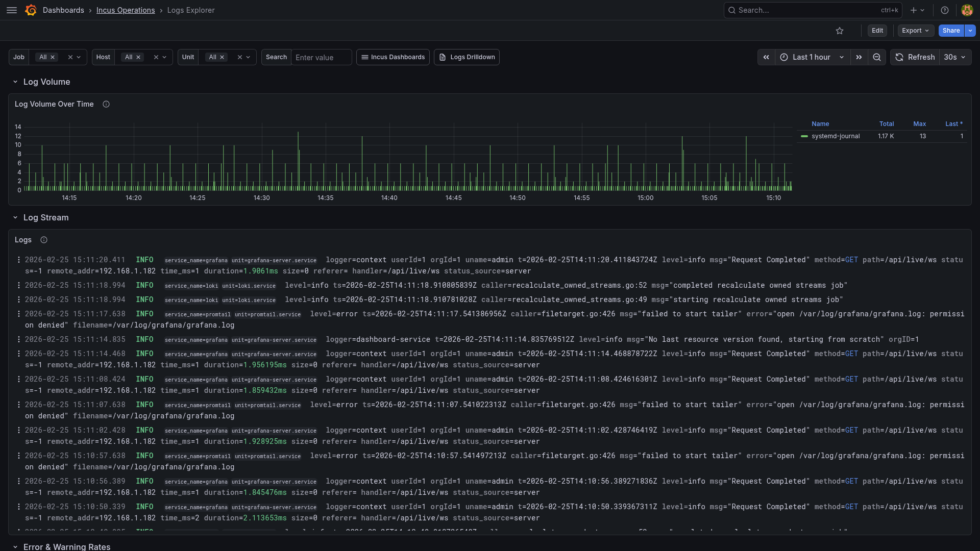The height and width of the screenshot is (551, 980).
Task: Open log row menu for 15:11:20.411
Action: [x=19, y=260]
